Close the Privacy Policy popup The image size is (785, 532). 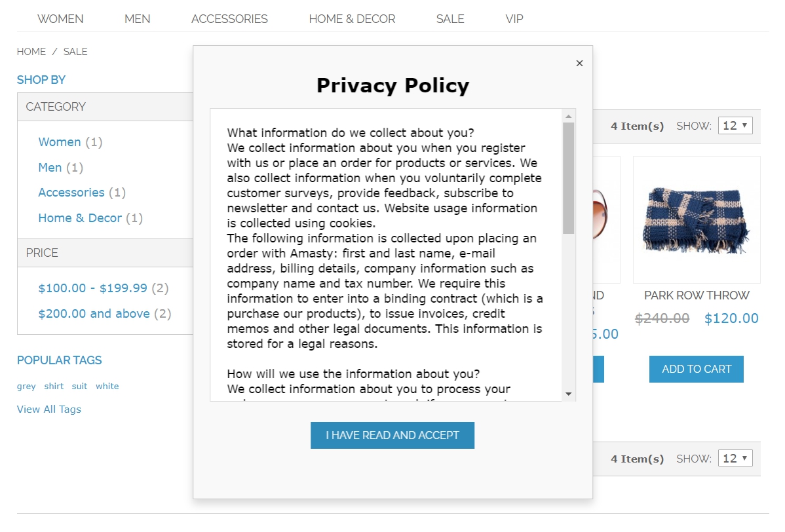(579, 64)
